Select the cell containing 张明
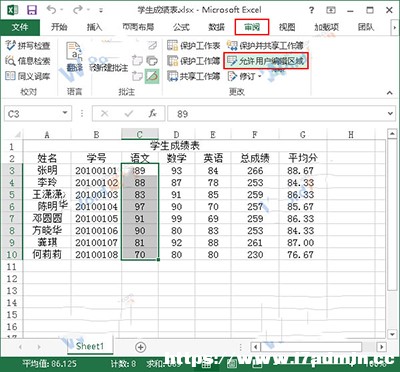Image resolution: width=400 pixels, height=372 pixels. 47,171
